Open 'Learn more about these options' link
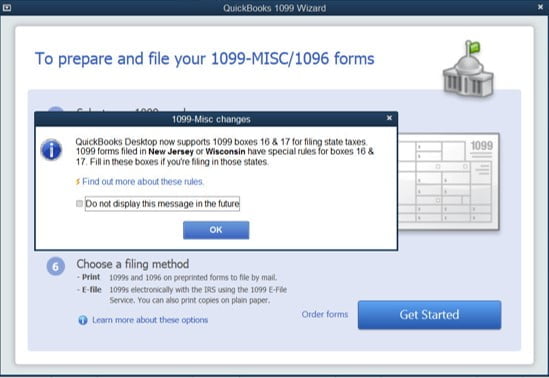 point(150,320)
